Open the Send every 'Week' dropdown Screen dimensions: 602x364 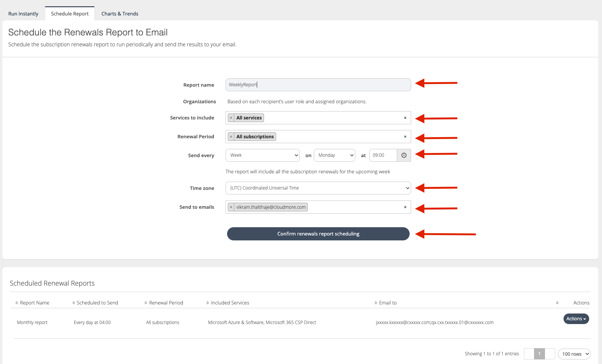(x=263, y=155)
